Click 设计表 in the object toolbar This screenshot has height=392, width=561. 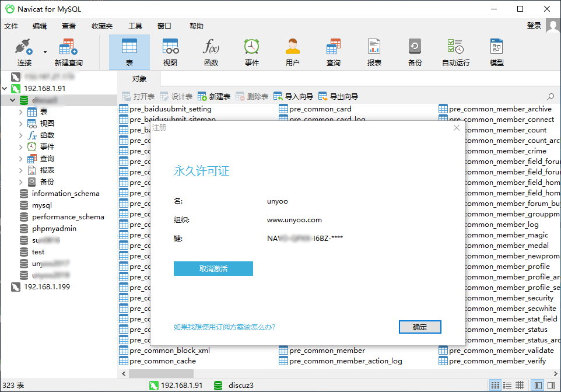click(x=176, y=96)
